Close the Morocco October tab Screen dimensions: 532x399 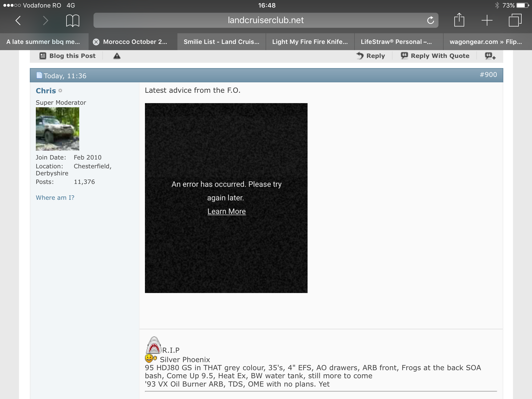click(96, 42)
